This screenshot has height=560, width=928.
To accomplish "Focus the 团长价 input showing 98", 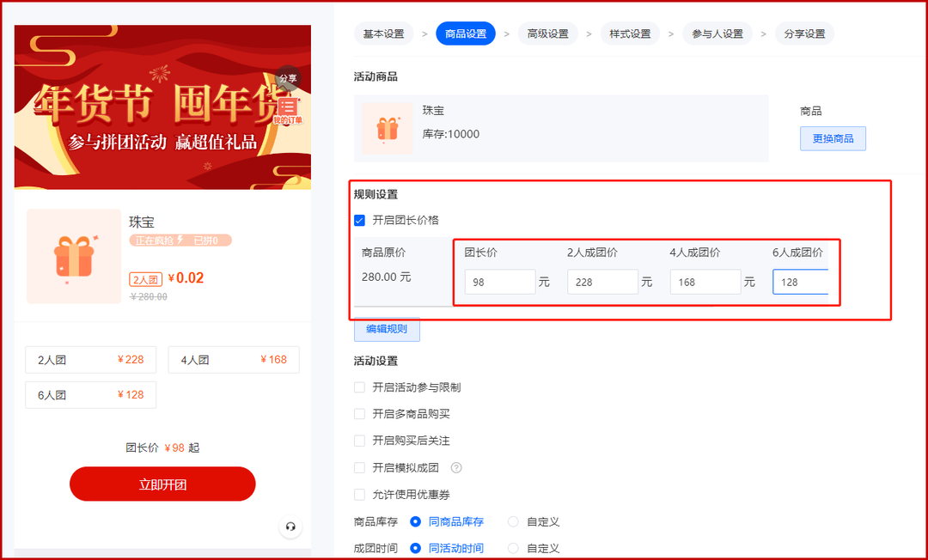I will (x=500, y=282).
